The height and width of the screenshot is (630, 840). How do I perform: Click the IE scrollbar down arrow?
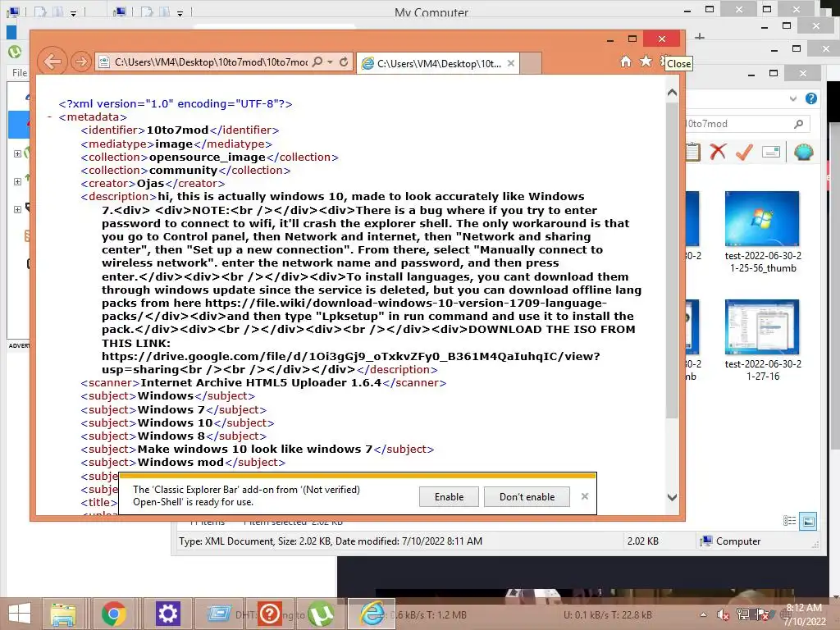click(x=673, y=497)
